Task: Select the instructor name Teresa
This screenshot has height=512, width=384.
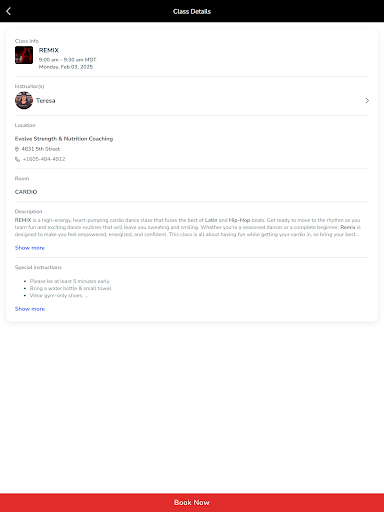Action: pyautogui.click(x=46, y=100)
